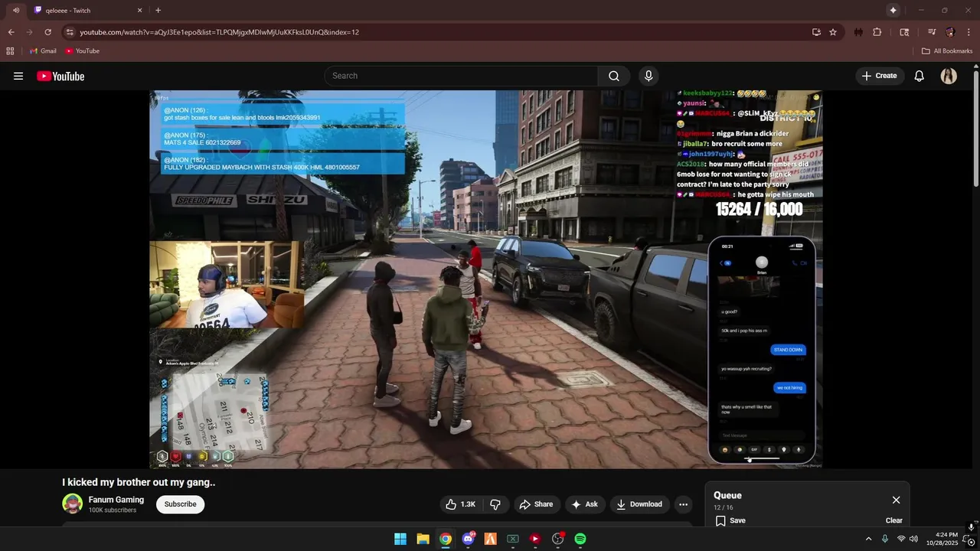Image resolution: width=980 pixels, height=551 pixels.
Task: Like the video with 1.3K likes
Action: tap(460, 504)
